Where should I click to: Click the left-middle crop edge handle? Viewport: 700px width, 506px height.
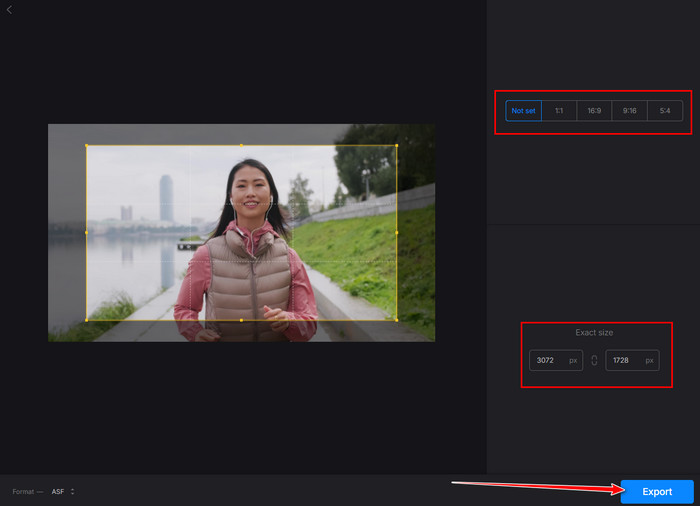coord(87,233)
